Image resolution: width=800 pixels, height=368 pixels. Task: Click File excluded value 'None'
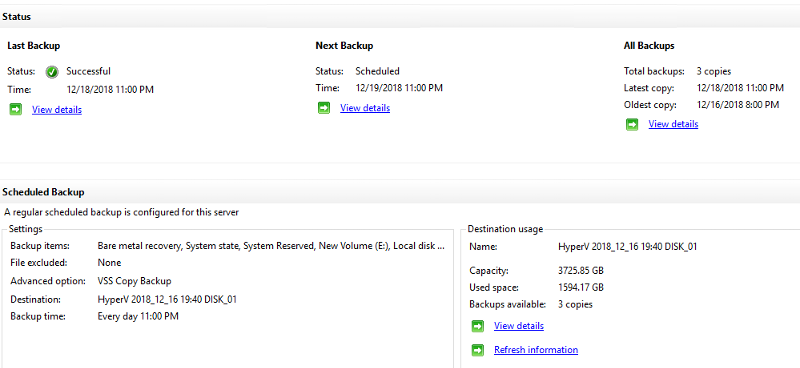(109, 263)
